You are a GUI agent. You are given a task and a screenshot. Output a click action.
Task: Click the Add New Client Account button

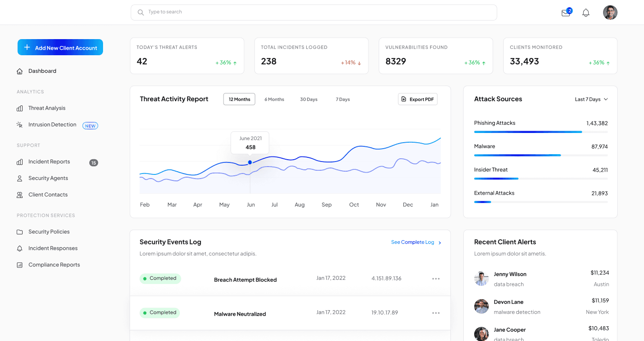point(60,47)
